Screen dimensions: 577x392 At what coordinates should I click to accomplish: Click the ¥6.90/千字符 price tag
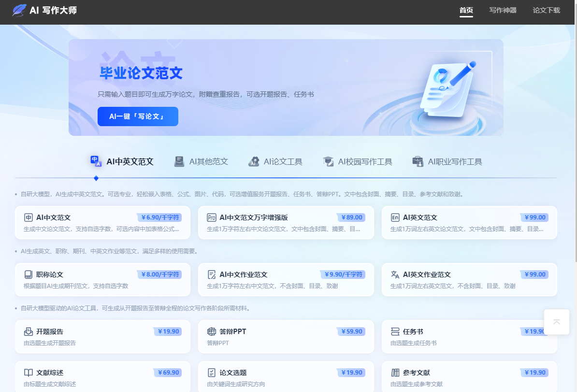coord(159,218)
